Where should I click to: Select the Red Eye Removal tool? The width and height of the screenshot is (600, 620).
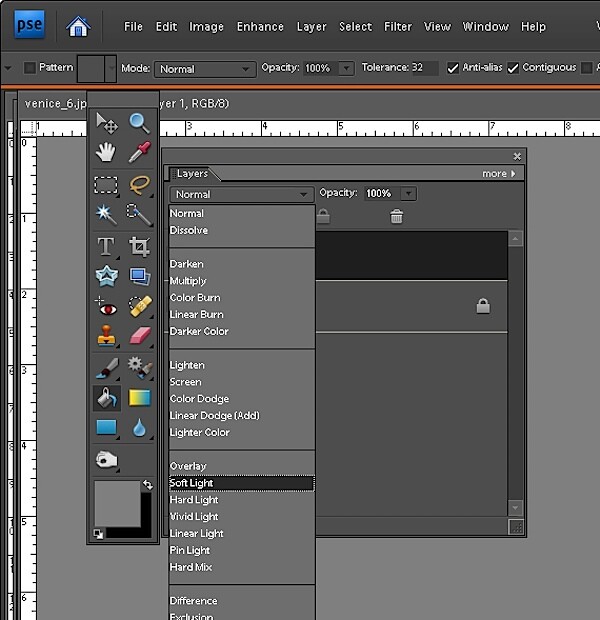106,306
